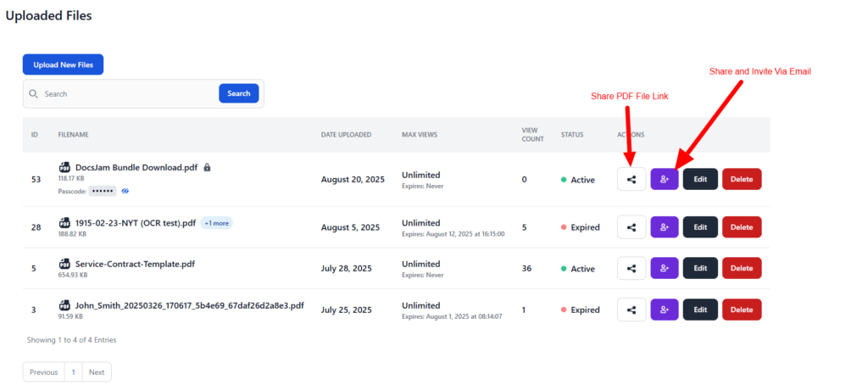Click the Uploaded Files heading
Viewport: 868px width, 391px height.
(x=48, y=16)
